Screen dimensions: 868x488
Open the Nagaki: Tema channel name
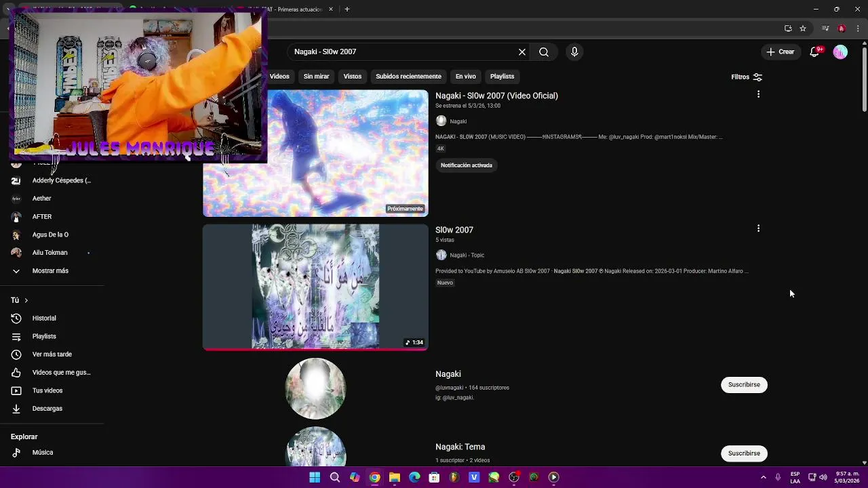pos(460,447)
